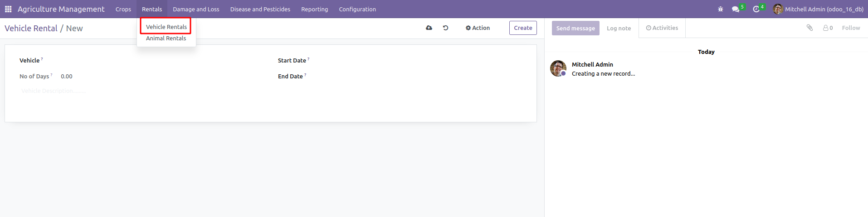Viewport: 868px width, 217px height.
Task: Open the activities clock icon in navbar
Action: coord(756,9)
